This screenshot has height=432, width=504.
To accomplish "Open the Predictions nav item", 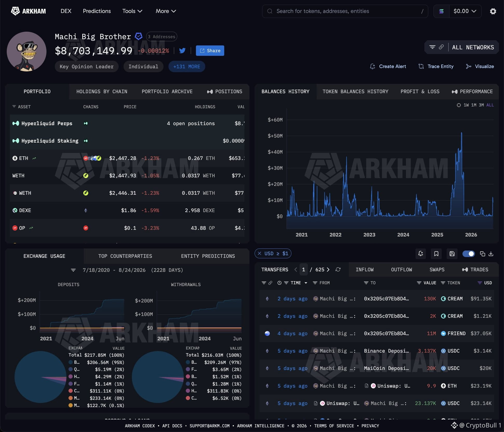I will 97,11.
